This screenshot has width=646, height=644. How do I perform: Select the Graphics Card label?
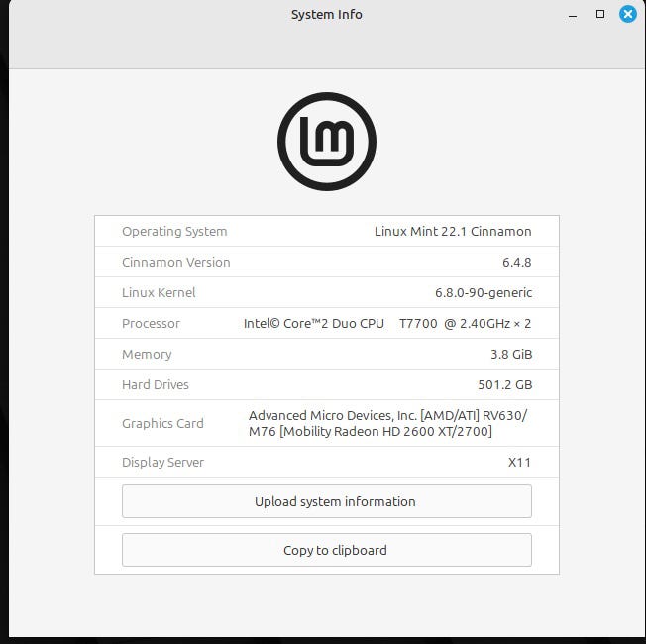point(162,424)
